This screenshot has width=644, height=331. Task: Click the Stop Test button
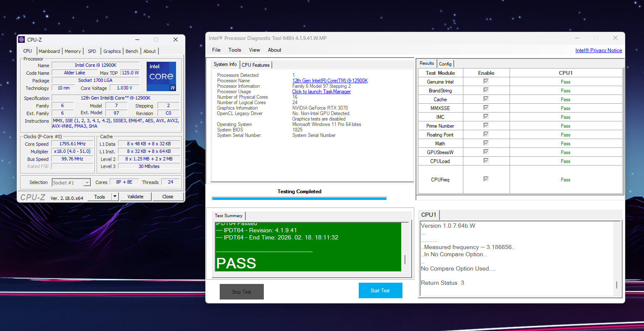(242, 292)
